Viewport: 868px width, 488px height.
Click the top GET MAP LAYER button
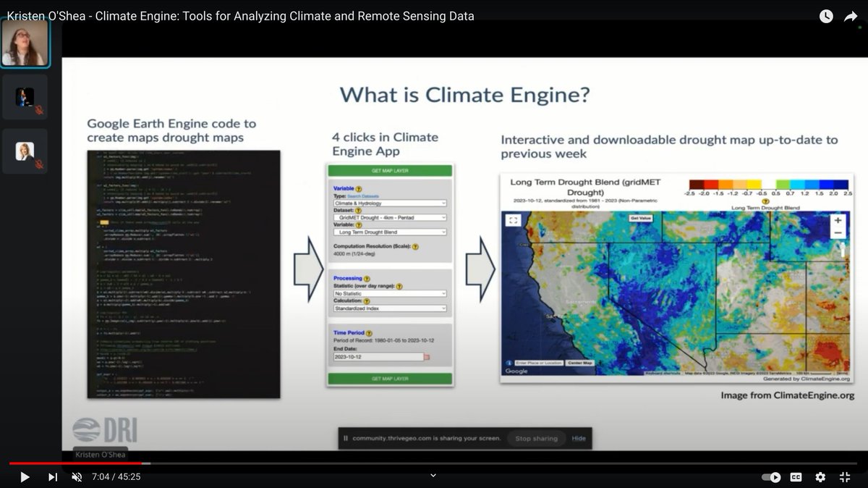point(390,171)
